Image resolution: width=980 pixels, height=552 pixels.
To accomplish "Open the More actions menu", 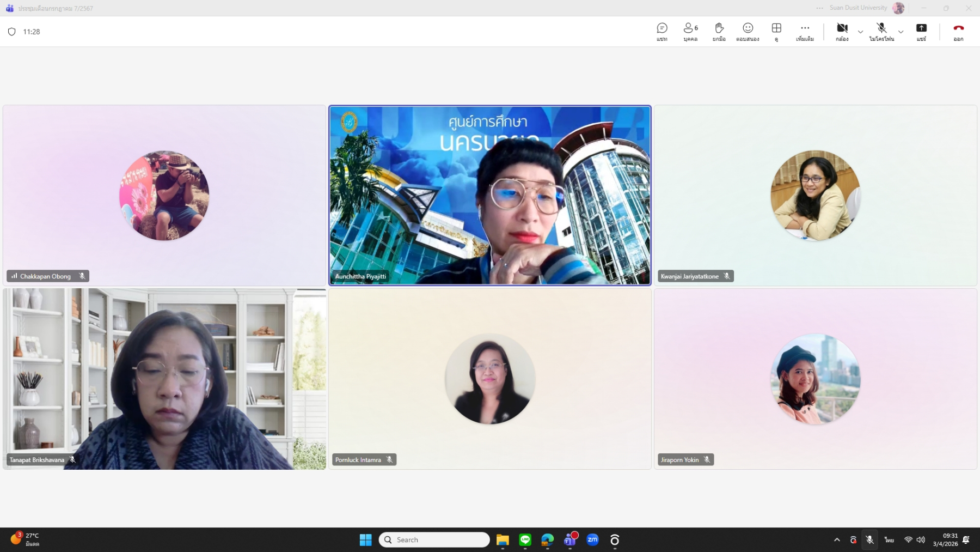I will tap(805, 32).
